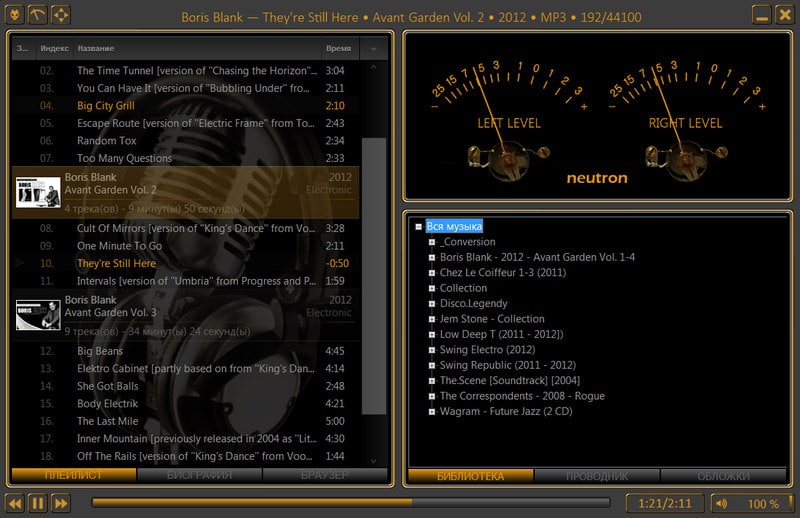Expand the _Conversion folder
This screenshot has height=518, width=800.
[432, 242]
